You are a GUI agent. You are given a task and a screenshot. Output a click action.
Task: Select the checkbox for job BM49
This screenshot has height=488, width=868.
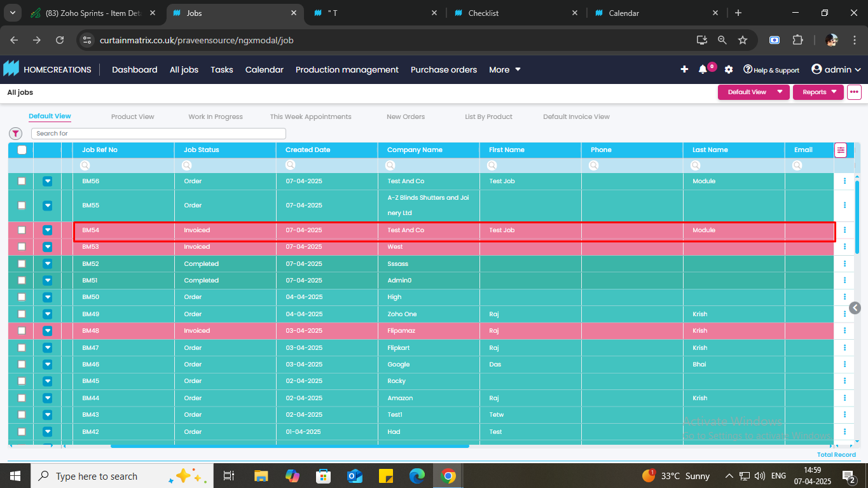(x=22, y=314)
